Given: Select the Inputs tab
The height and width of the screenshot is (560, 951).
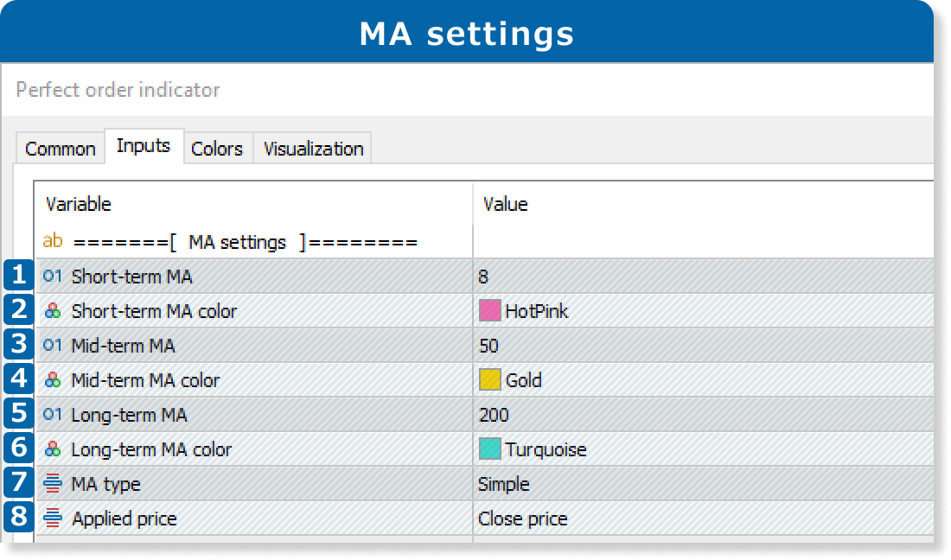Looking at the screenshot, I should point(143,146).
